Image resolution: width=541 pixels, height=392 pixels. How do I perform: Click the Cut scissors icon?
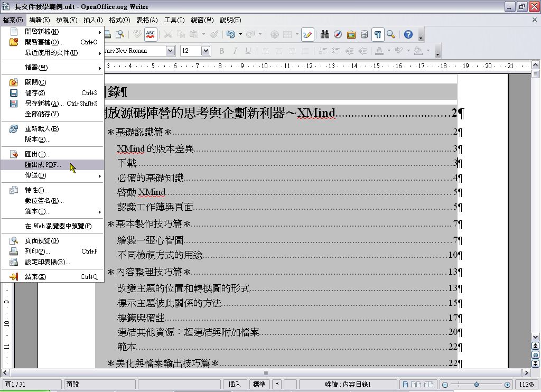pos(167,34)
